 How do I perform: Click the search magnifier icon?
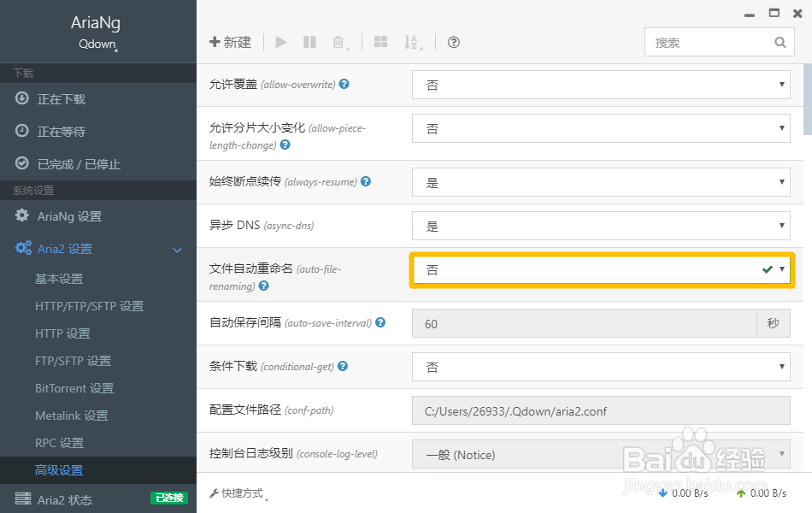780,43
